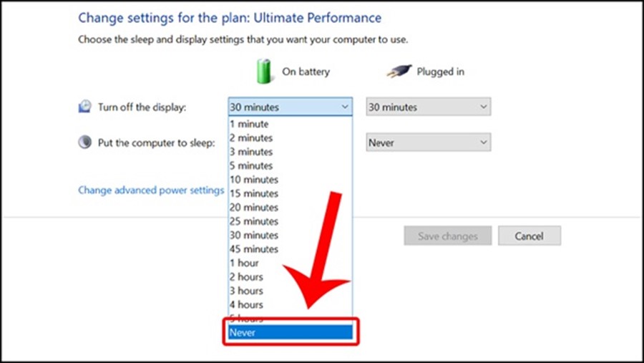Click the Cancel button
This screenshot has height=363, width=644.
point(530,236)
